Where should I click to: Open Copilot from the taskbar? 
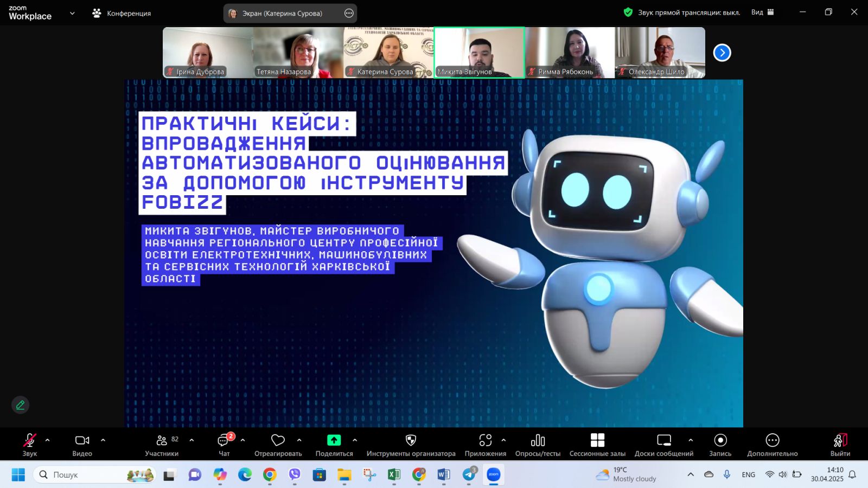[x=220, y=475]
